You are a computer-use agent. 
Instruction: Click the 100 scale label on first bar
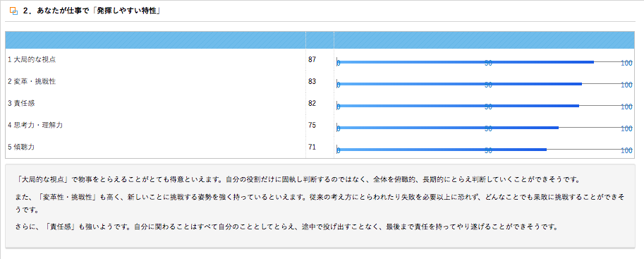627,63
